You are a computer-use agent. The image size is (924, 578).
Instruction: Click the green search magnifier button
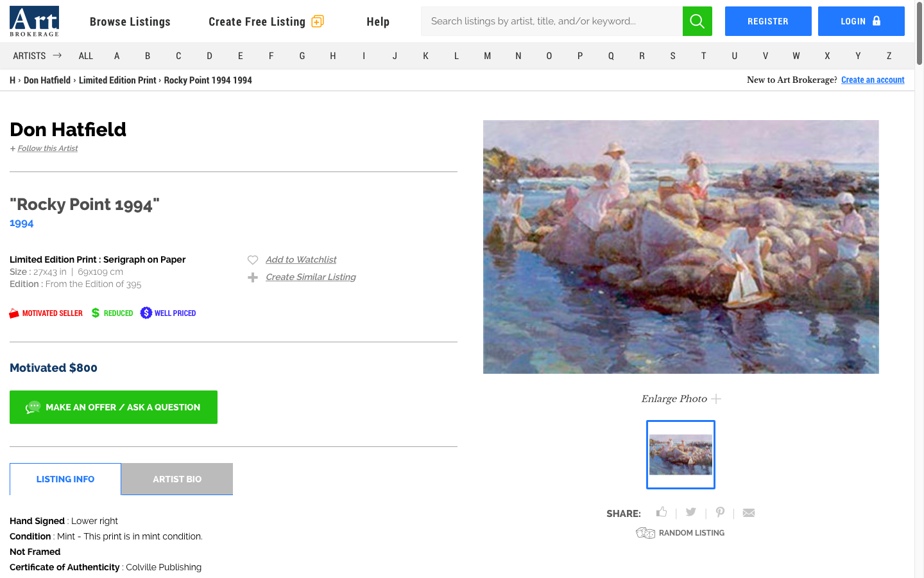(697, 21)
